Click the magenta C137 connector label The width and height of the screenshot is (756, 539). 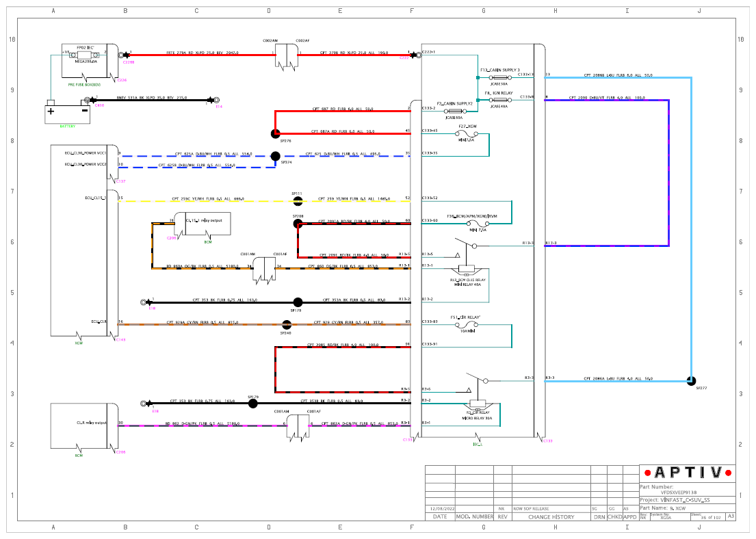(x=120, y=181)
